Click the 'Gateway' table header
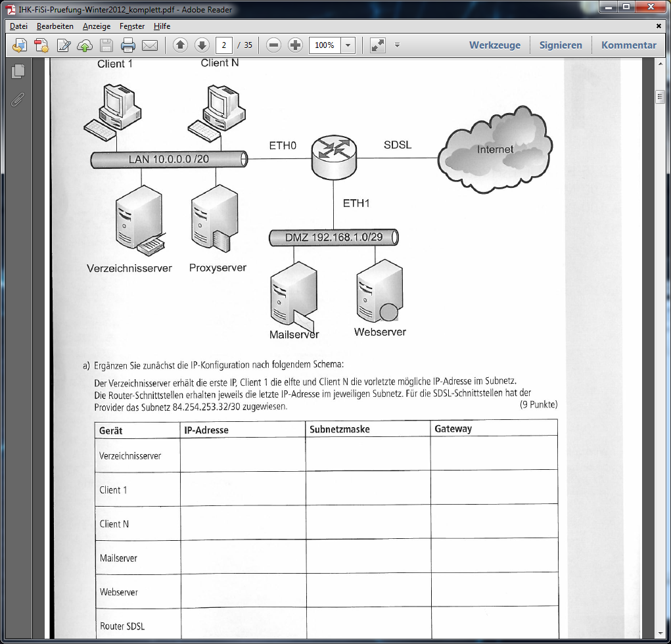The image size is (671, 644). 453,428
